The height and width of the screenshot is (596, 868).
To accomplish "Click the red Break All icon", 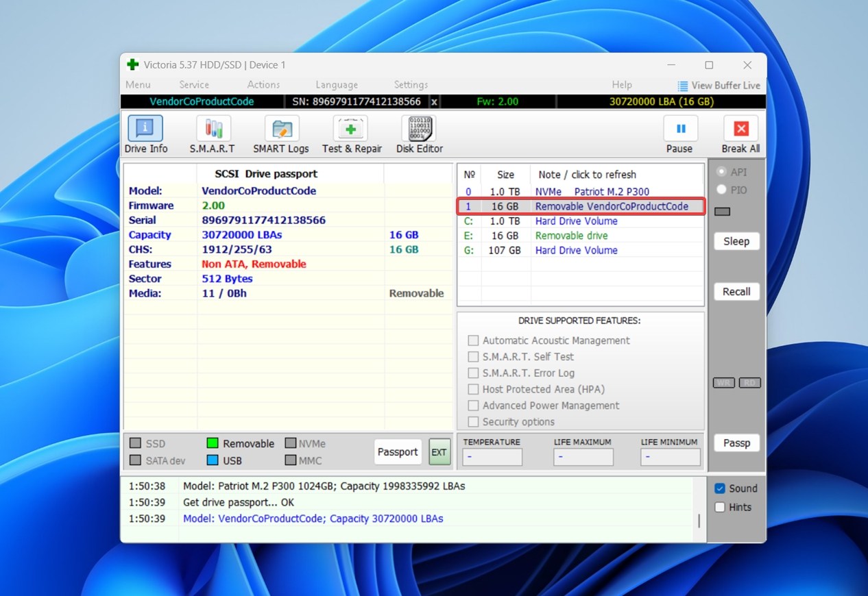I will click(740, 129).
